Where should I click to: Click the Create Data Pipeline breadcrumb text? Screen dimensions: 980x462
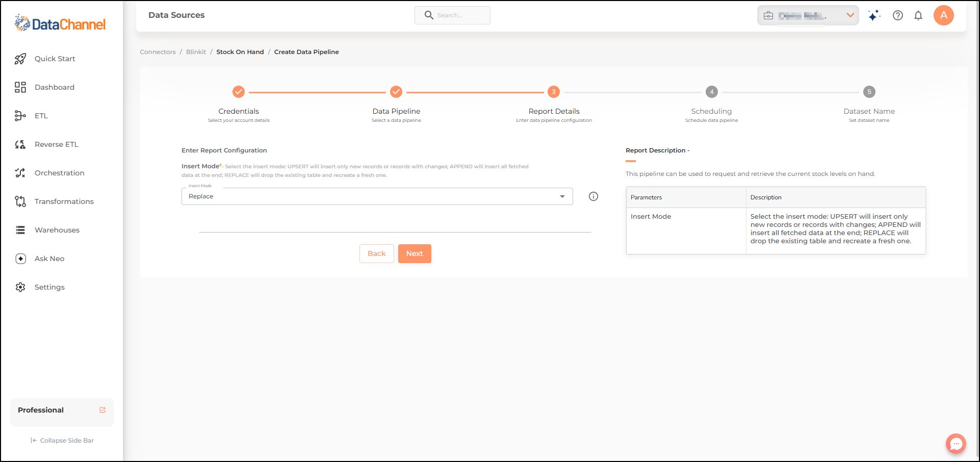point(306,52)
